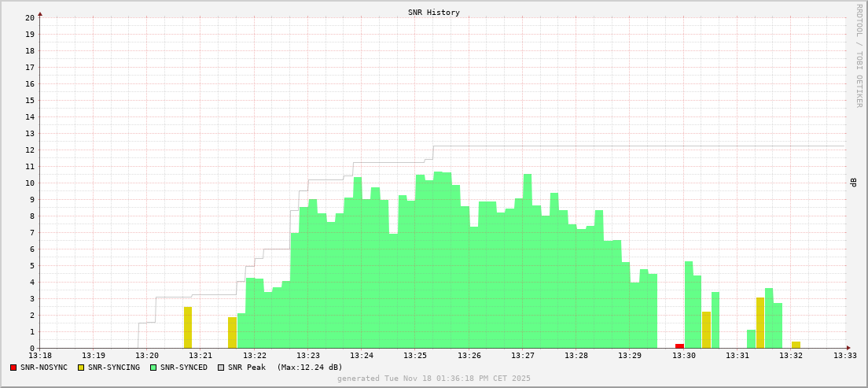Click the 13:18 time label on x-axis
The image size is (868, 388).
click(40, 356)
